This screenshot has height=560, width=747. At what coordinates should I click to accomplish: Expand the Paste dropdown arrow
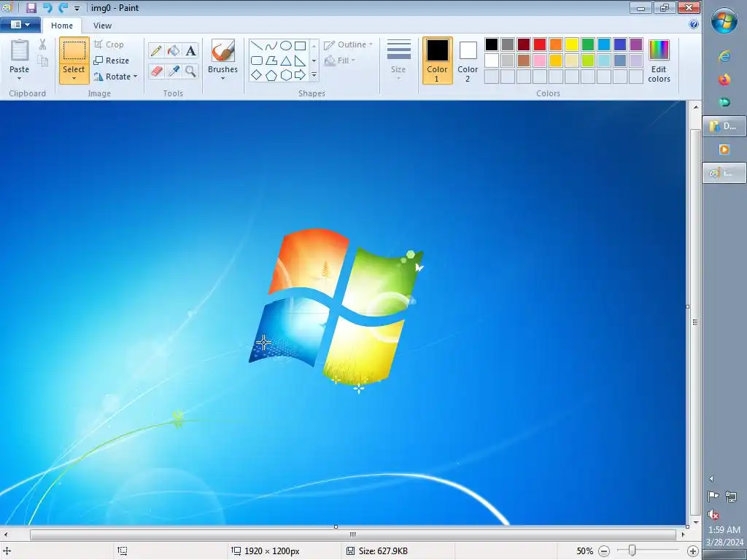(x=19, y=79)
